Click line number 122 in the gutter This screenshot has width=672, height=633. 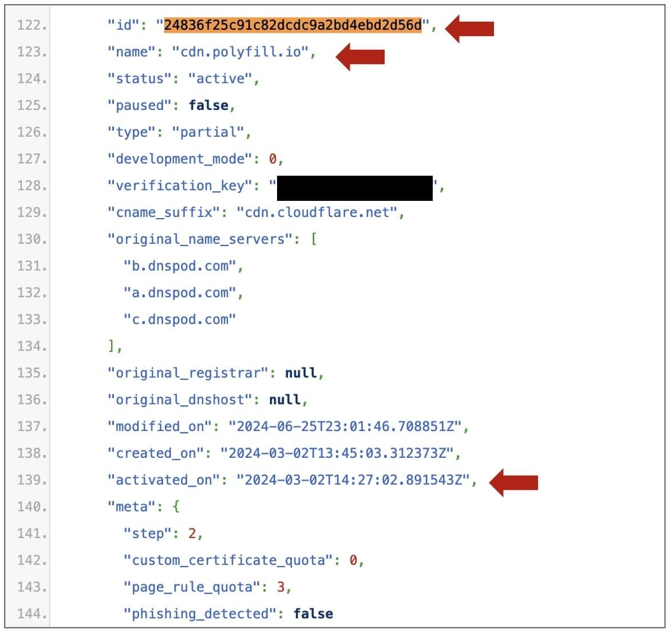click(x=31, y=25)
